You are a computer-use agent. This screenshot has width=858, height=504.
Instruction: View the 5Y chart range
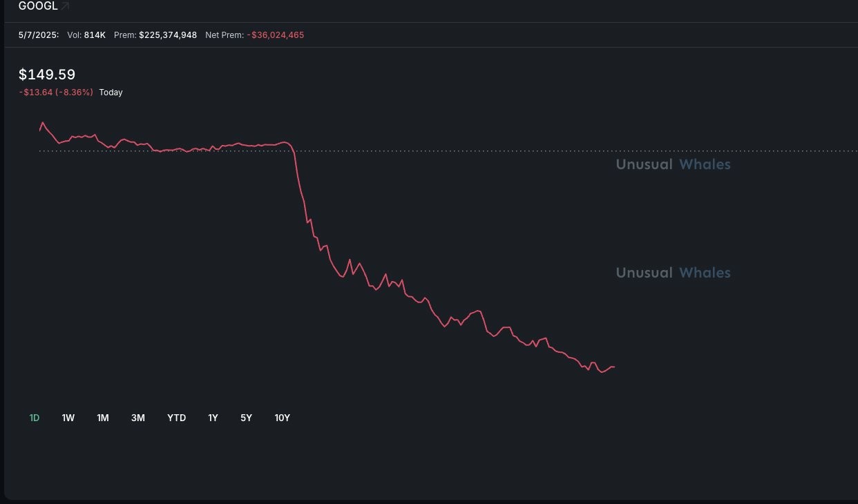point(247,418)
